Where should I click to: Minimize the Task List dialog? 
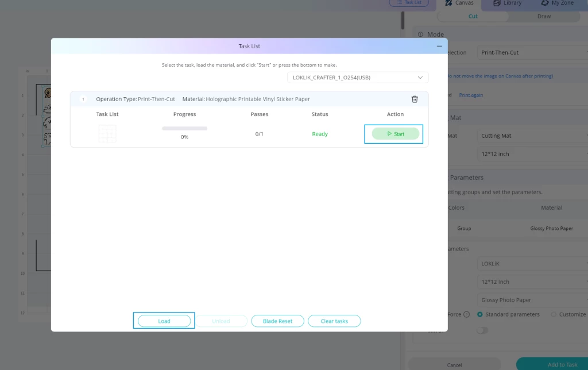(439, 46)
